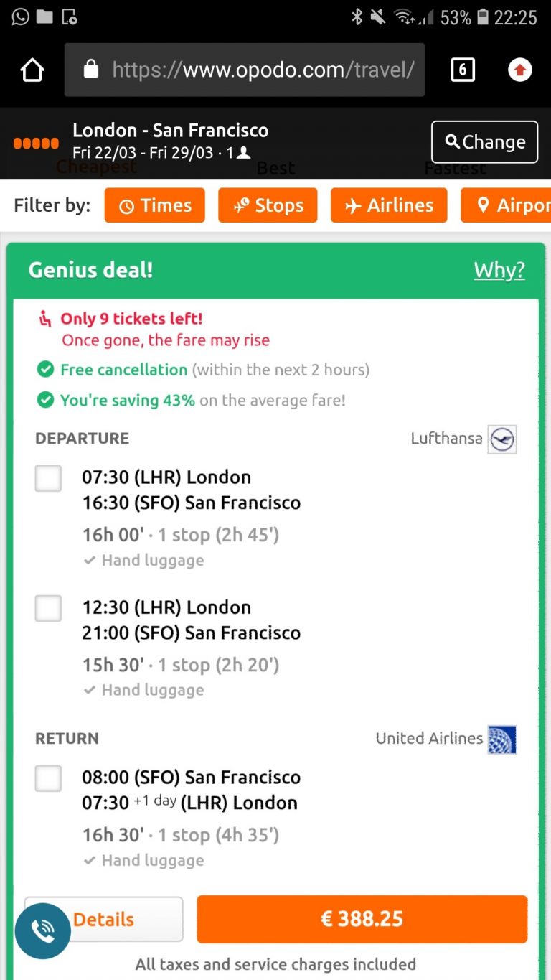Check the 08:00 San Francisco return flight
This screenshot has height=980, width=551.
pos(48,778)
